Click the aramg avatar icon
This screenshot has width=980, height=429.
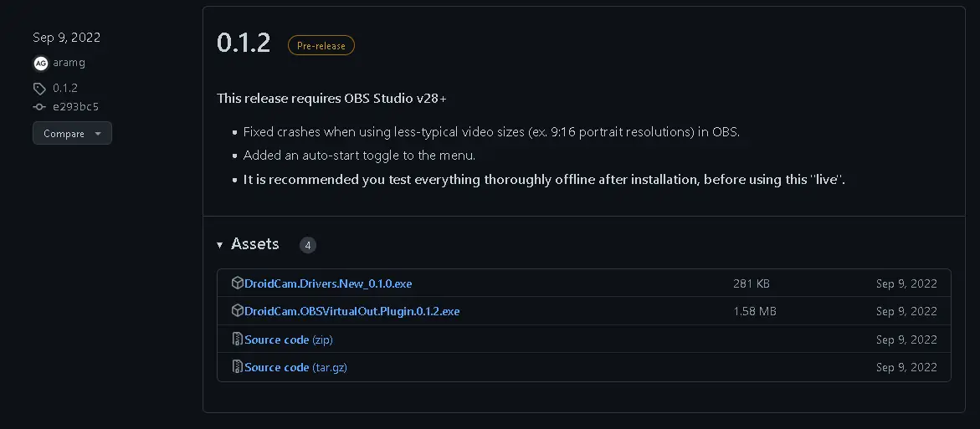click(x=40, y=64)
